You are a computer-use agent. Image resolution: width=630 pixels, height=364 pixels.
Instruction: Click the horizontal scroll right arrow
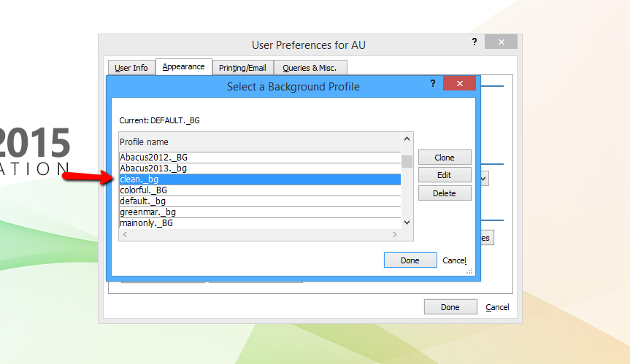coord(394,234)
